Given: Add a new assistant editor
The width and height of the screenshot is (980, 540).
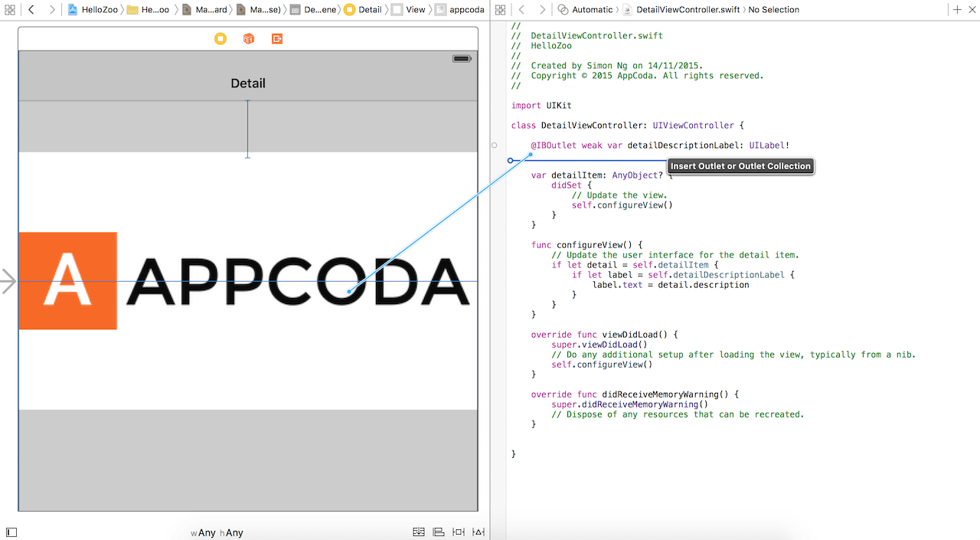Looking at the screenshot, I should tap(957, 10).
